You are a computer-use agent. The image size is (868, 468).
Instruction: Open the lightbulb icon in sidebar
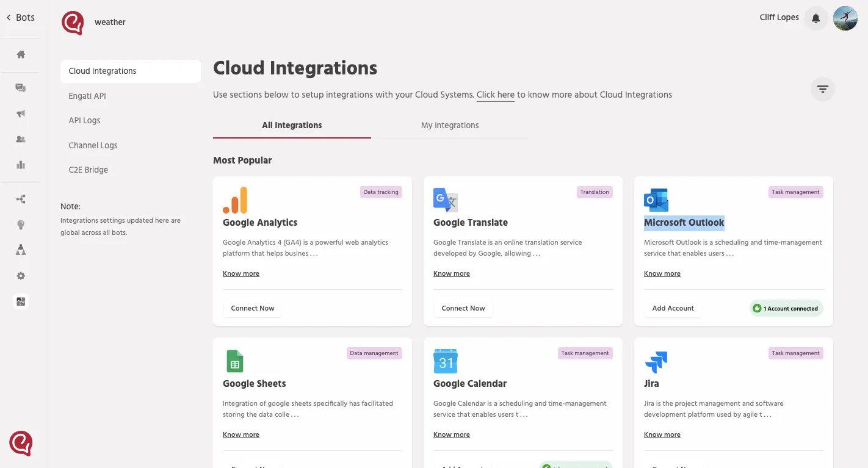coord(21,225)
